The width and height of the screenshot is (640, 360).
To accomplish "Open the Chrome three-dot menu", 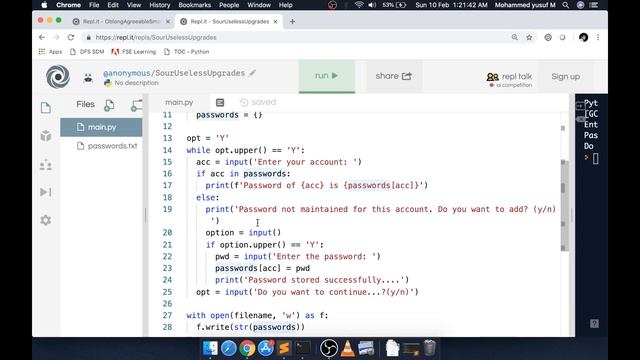I will click(x=598, y=38).
